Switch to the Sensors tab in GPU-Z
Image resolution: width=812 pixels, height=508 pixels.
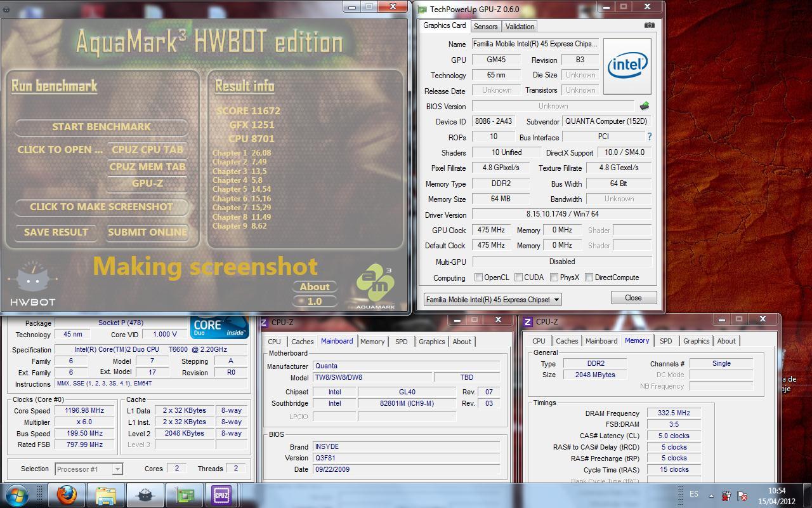pyautogui.click(x=485, y=26)
